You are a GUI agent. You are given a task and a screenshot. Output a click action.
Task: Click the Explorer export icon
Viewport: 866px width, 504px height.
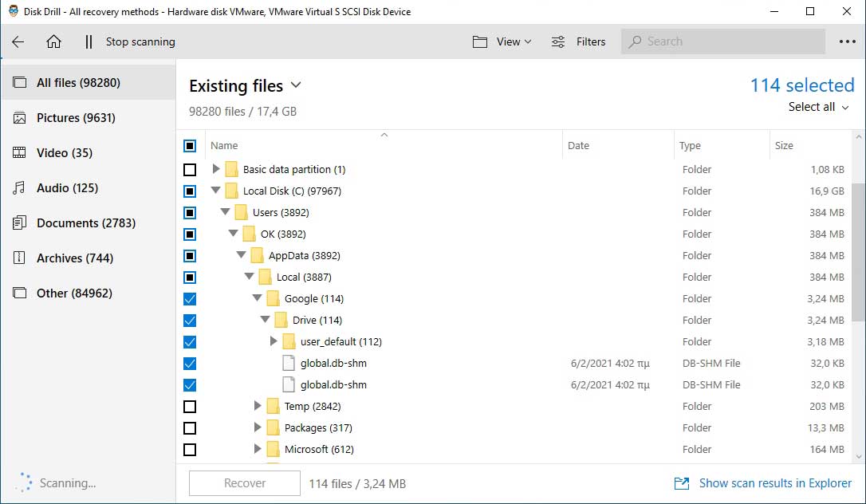point(682,483)
